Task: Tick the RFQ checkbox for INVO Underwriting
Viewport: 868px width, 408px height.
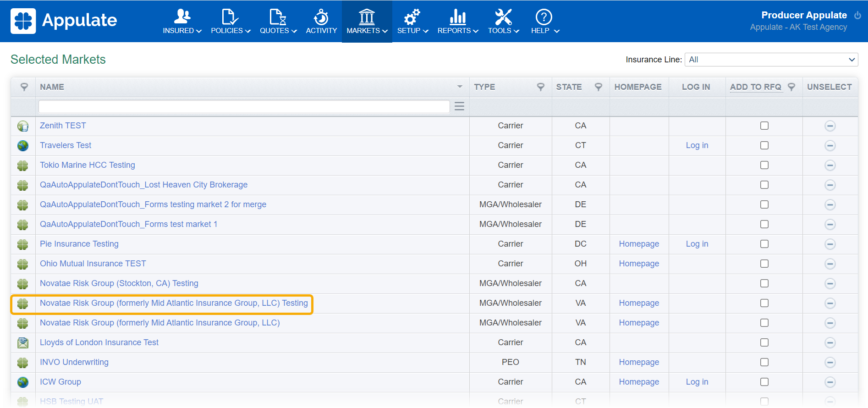Action: (x=764, y=362)
